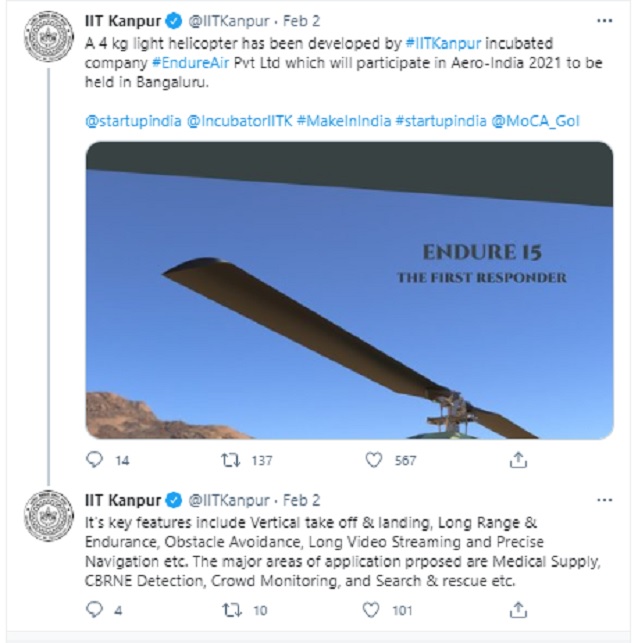
Task: Like the first tweet with 567 likes
Action: point(374,460)
